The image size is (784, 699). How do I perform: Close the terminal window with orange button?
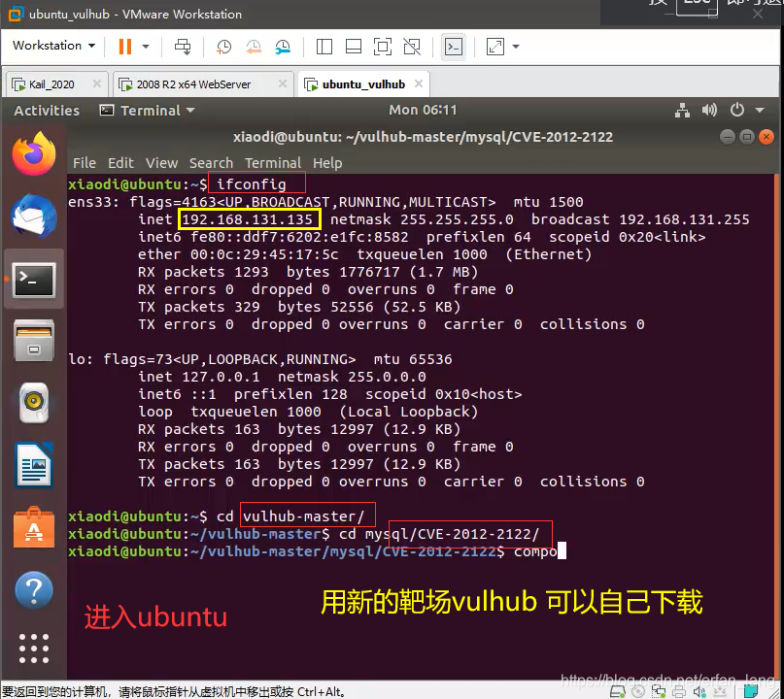(766, 137)
